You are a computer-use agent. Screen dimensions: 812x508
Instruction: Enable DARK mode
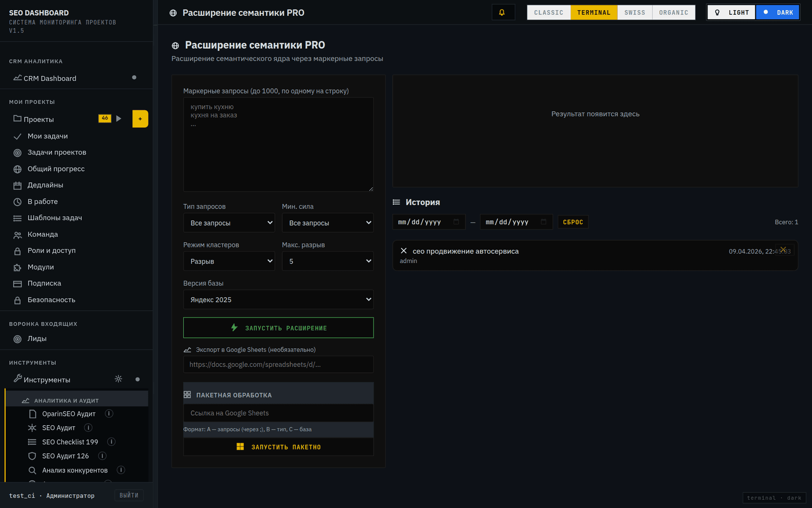coord(778,12)
